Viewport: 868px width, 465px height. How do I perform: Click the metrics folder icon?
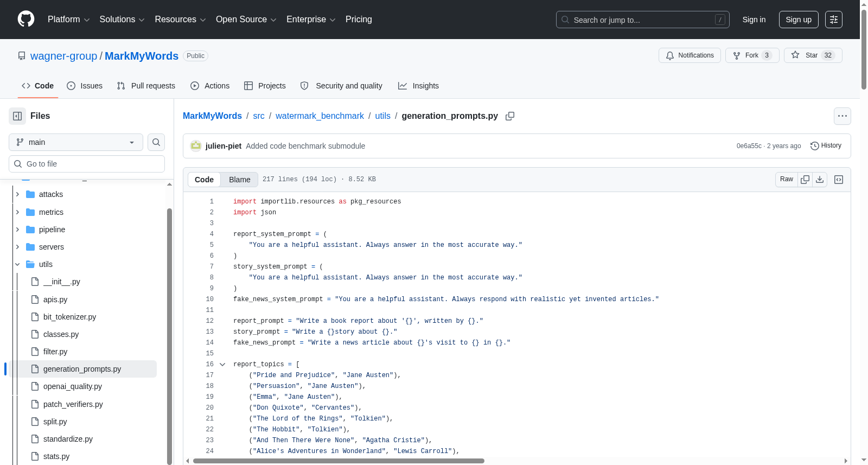pyautogui.click(x=30, y=212)
